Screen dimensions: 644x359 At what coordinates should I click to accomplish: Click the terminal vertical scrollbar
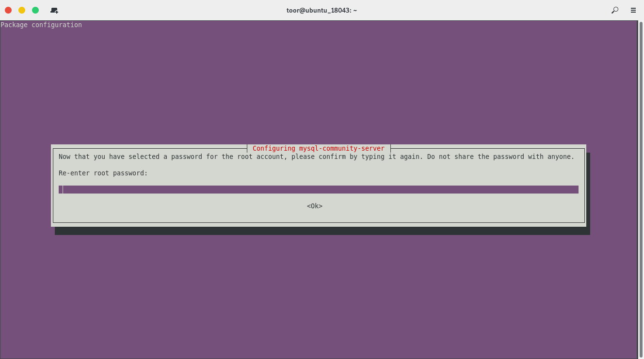641,189
